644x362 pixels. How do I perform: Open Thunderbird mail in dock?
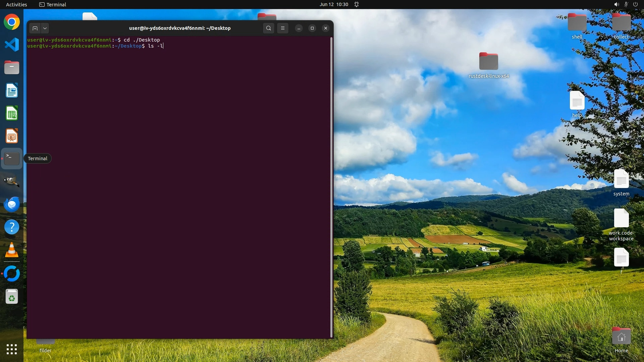click(x=12, y=204)
